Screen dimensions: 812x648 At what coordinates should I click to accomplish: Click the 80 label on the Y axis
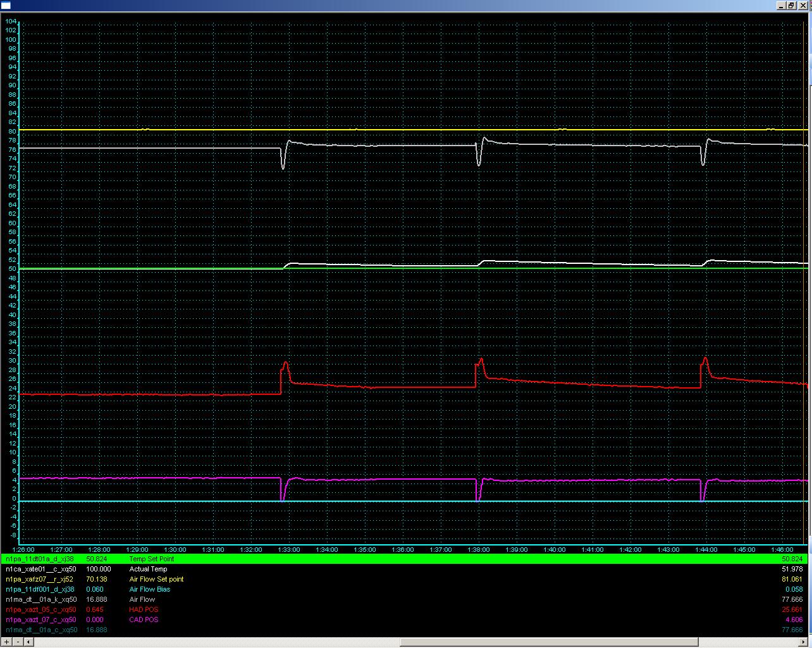[13, 131]
